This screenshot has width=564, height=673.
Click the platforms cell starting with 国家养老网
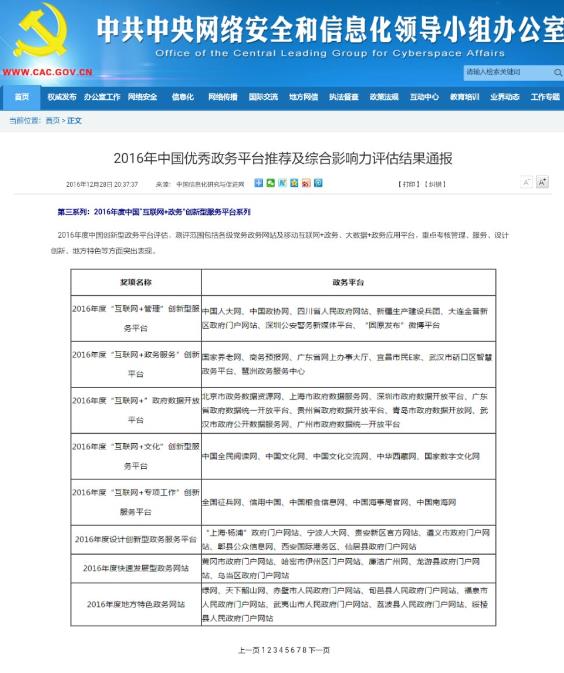click(348, 364)
